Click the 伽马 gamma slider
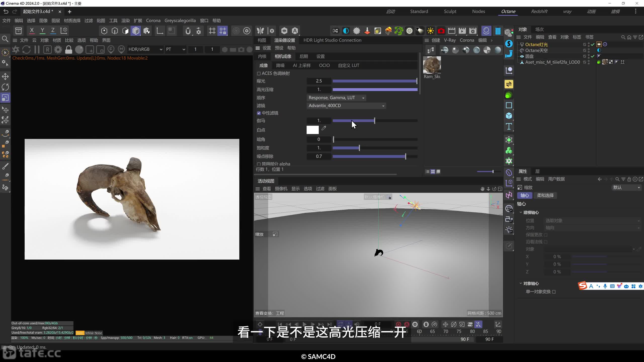The width and height of the screenshot is (644, 362). [375, 121]
